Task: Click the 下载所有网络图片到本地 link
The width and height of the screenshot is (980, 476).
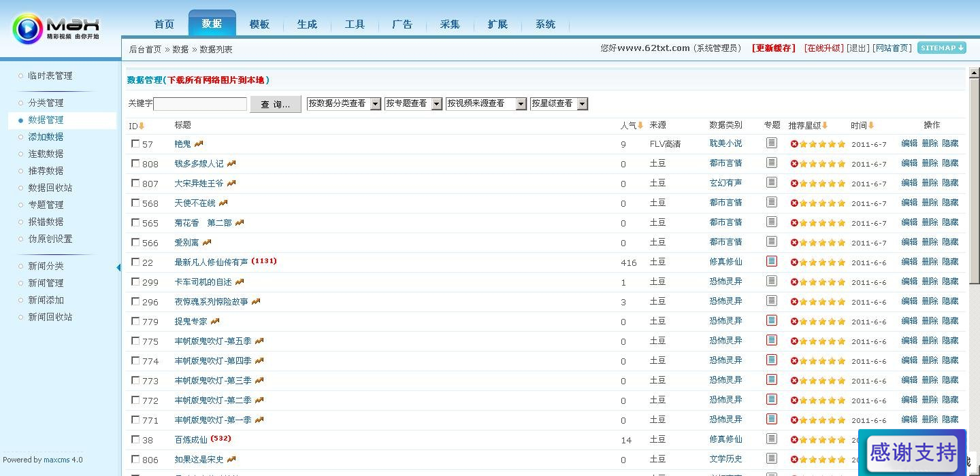Action: coord(216,80)
